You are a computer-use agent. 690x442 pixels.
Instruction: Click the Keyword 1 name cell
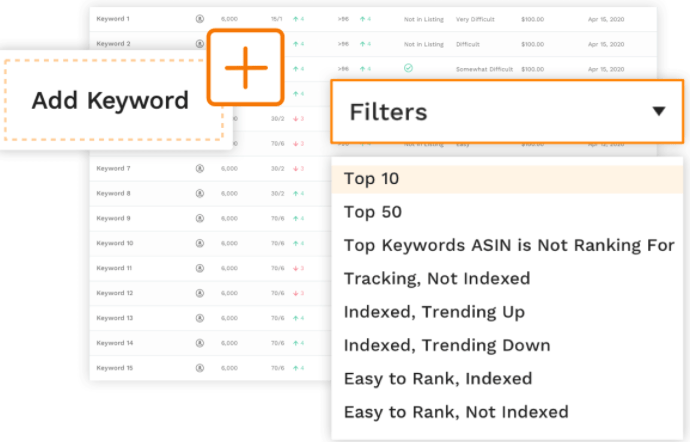point(113,19)
